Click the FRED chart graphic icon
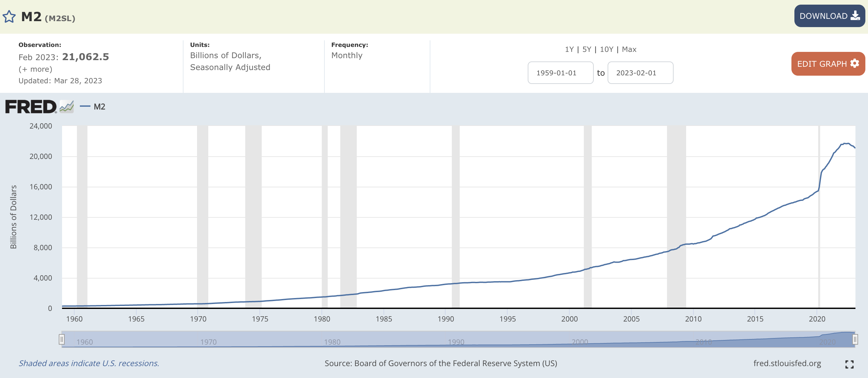Screen dimensions: 868x378 point(67,106)
